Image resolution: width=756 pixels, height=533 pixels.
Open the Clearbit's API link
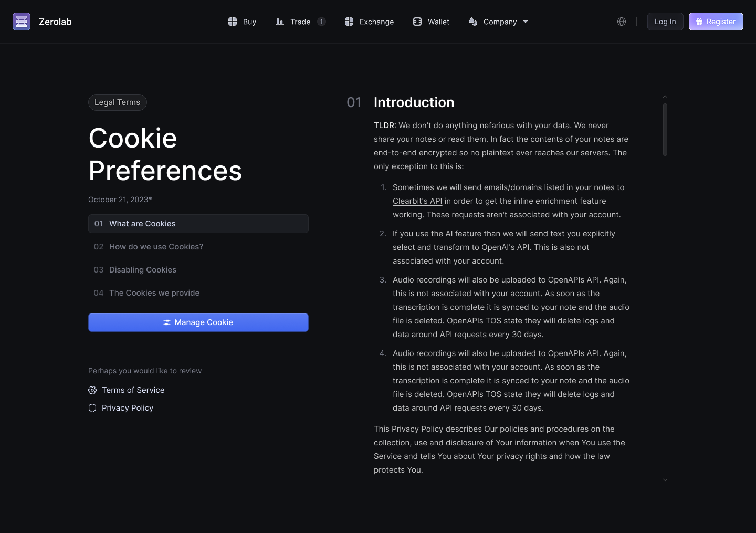coord(417,201)
